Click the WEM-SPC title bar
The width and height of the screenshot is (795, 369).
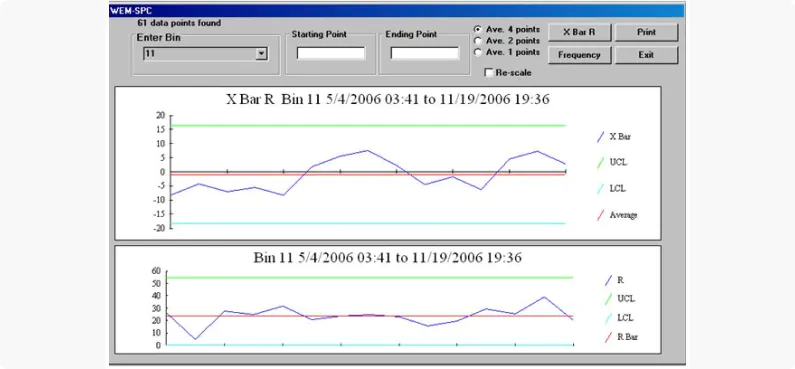[x=396, y=11]
